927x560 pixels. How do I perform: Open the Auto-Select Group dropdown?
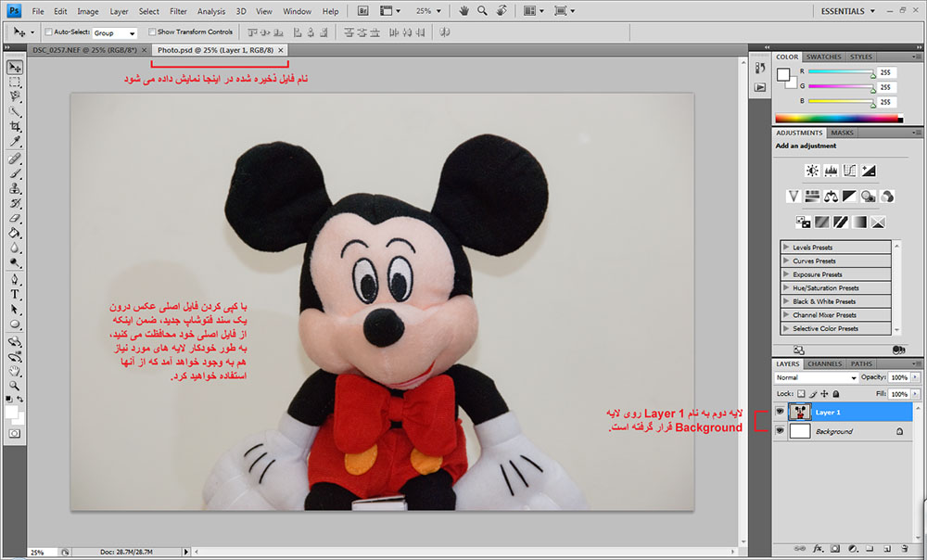pos(115,33)
